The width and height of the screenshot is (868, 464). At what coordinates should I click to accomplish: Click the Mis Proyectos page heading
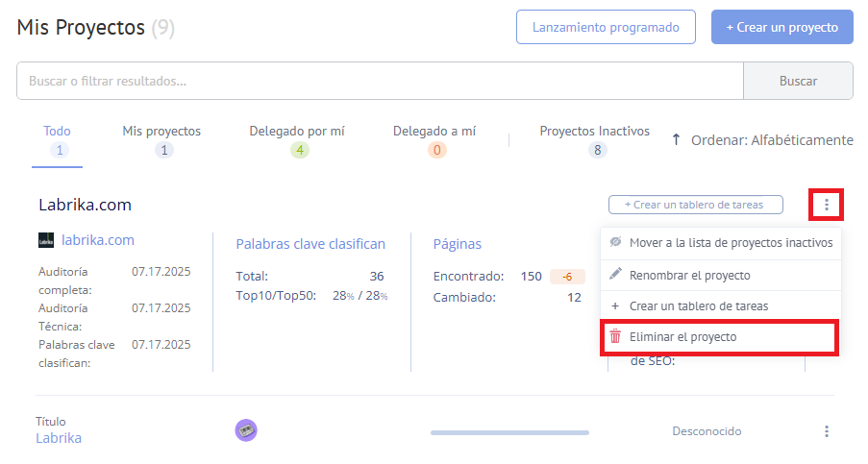pos(81,27)
